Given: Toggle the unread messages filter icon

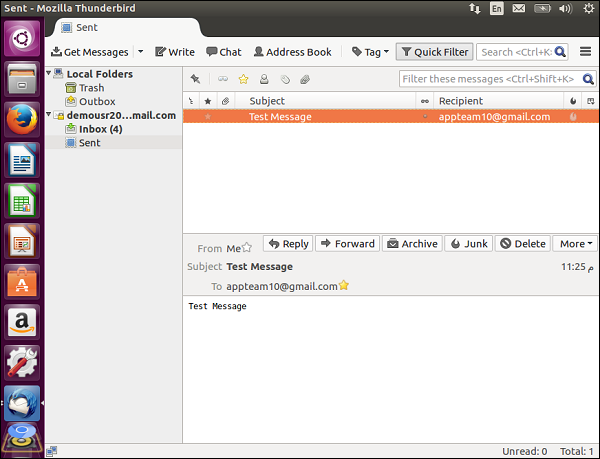Looking at the screenshot, I should (223, 79).
